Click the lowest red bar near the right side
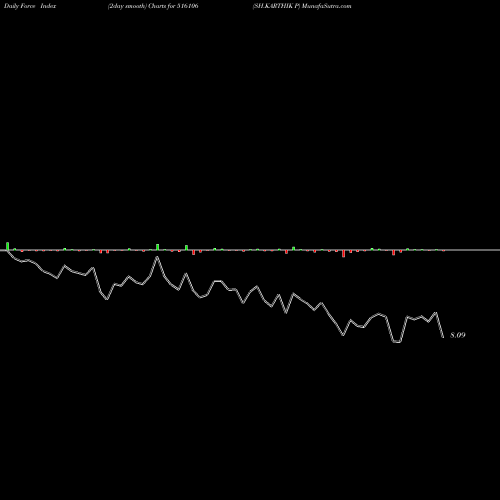The height and width of the screenshot is (500, 500). click(343, 254)
